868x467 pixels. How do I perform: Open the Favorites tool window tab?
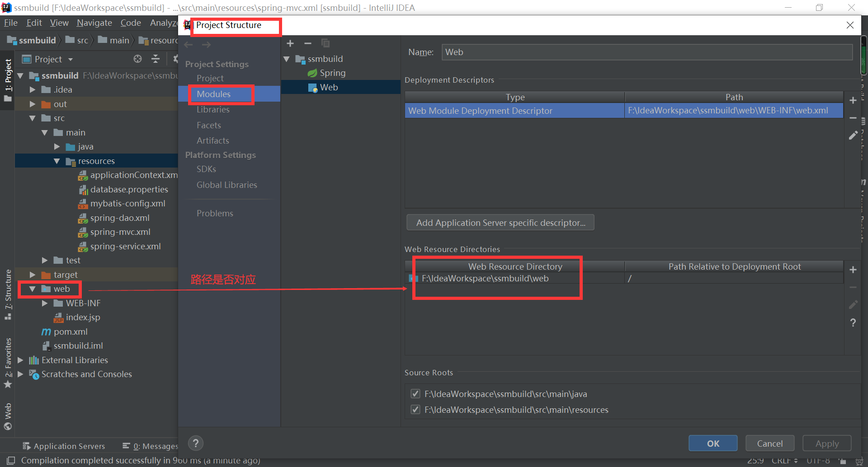[8, 363]
